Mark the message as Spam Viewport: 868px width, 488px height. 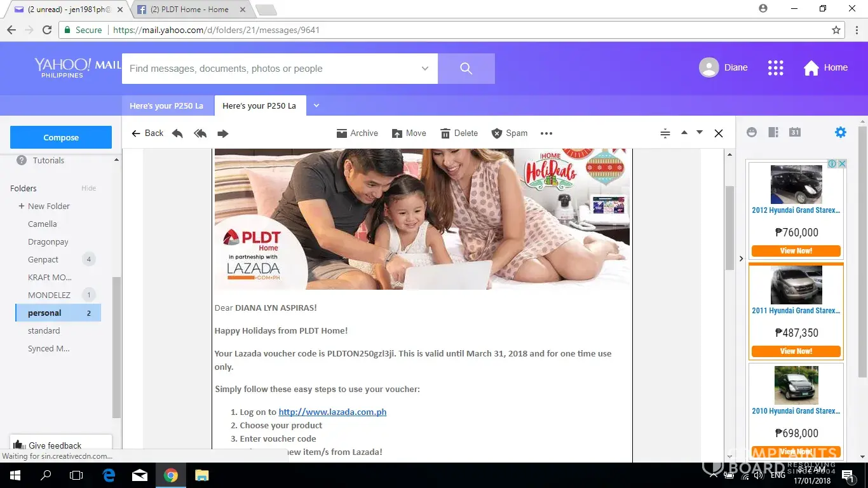tap(510, 133)
